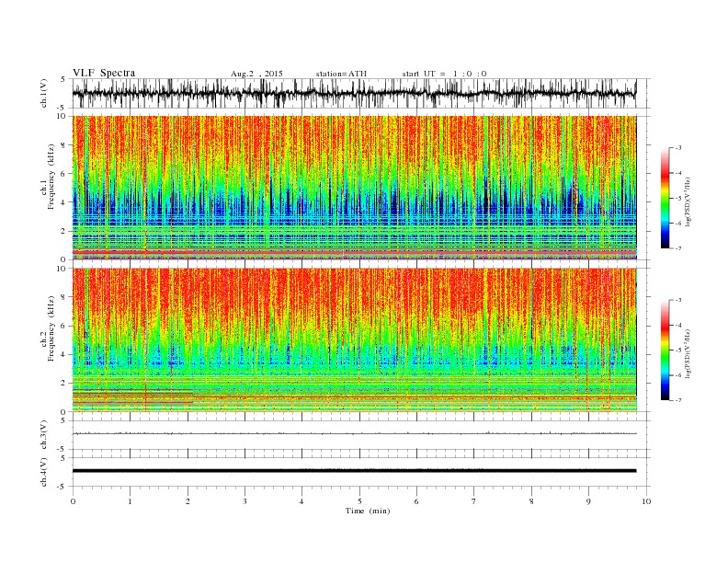Click inside the ch.1 frequency spectrogram
The image size is (728, 563).
coord(355,188)
